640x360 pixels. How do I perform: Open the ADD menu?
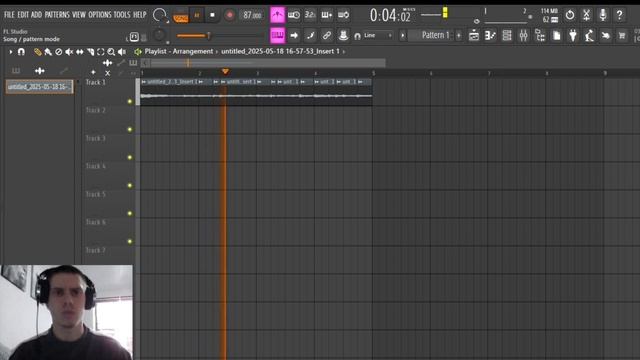tap(36, 15)
